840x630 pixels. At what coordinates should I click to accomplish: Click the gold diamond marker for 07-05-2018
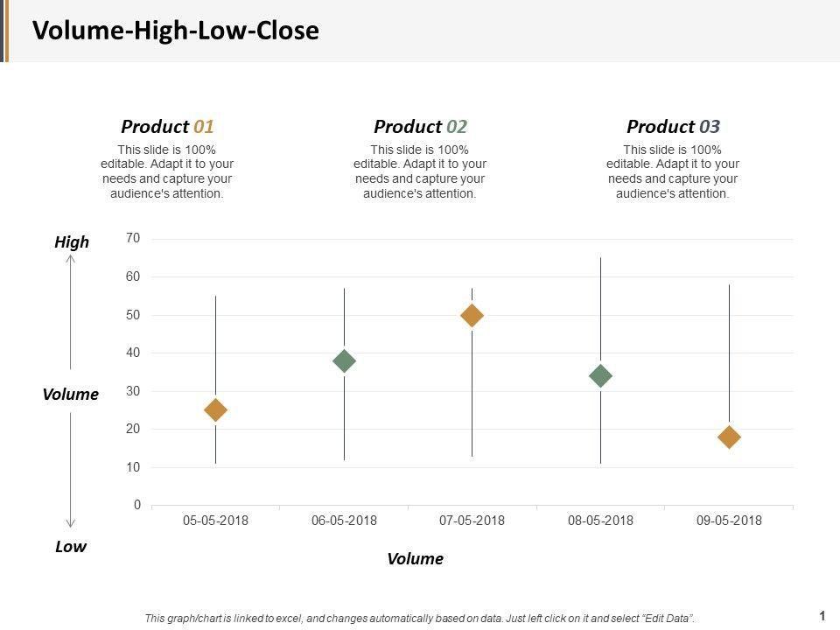pyautogui.click(x=472, y=315)
